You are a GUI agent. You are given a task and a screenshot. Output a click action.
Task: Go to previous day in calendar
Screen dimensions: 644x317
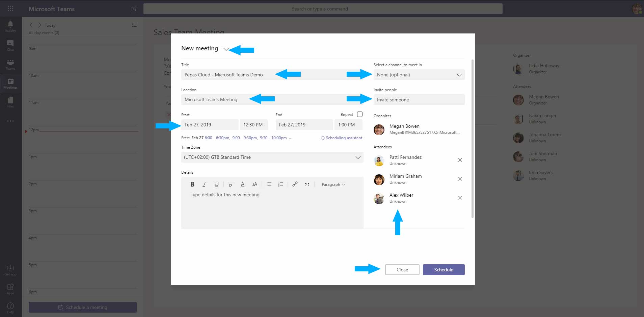coord(31,25)
